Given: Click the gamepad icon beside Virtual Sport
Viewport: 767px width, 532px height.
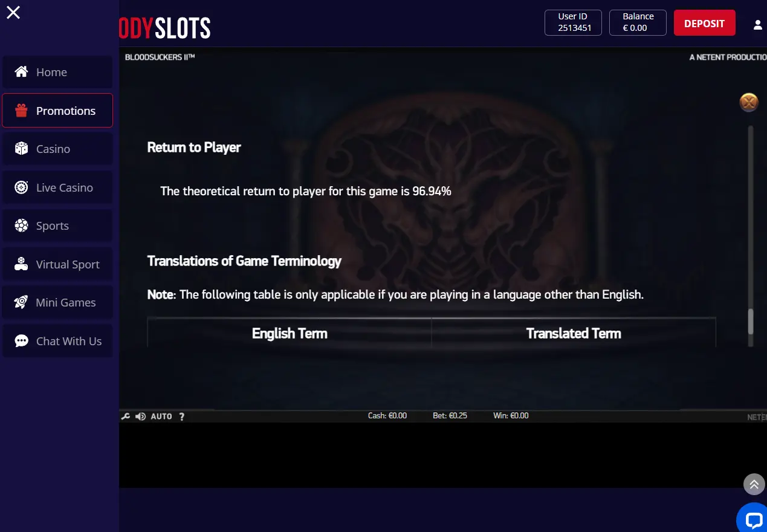Looking at the screenshot, I should coord(21,264).
